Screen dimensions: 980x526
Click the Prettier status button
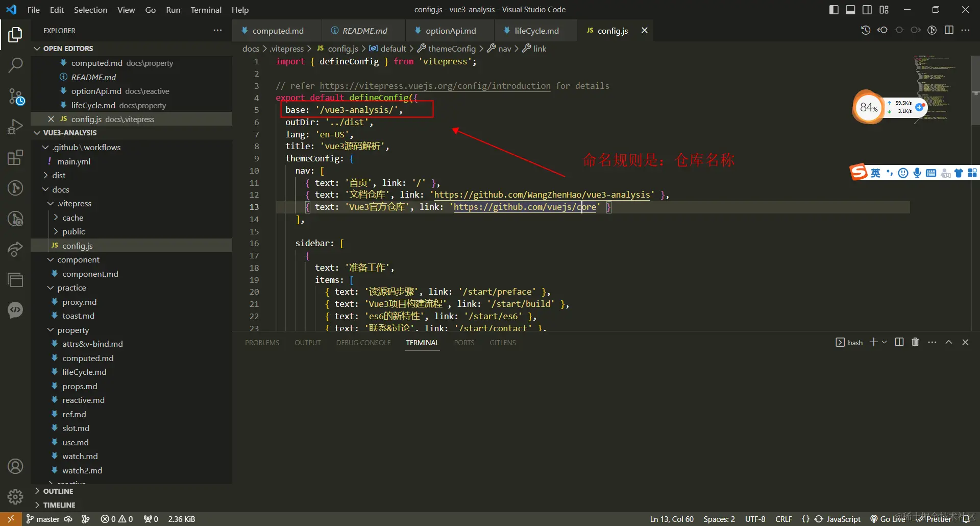point(934,519)
